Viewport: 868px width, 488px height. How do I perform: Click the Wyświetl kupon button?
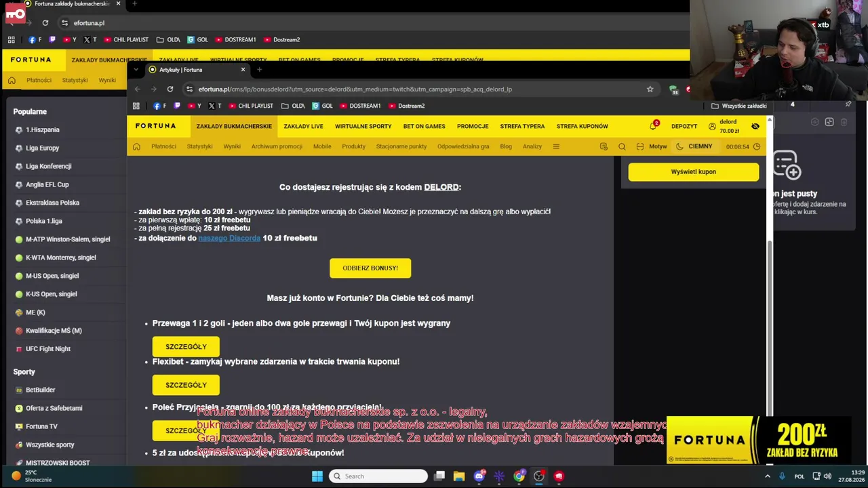pyautogui.click(x=693, y=171)
